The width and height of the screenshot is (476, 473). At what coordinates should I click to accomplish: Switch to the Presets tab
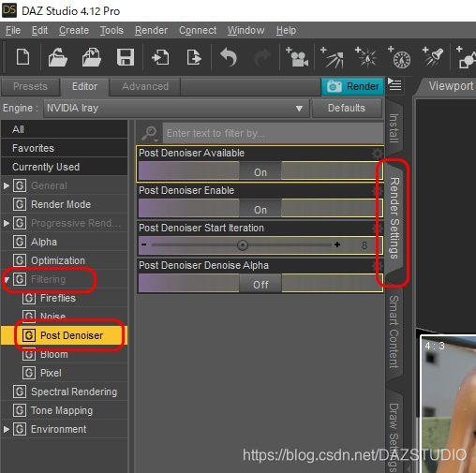point(30,86)
